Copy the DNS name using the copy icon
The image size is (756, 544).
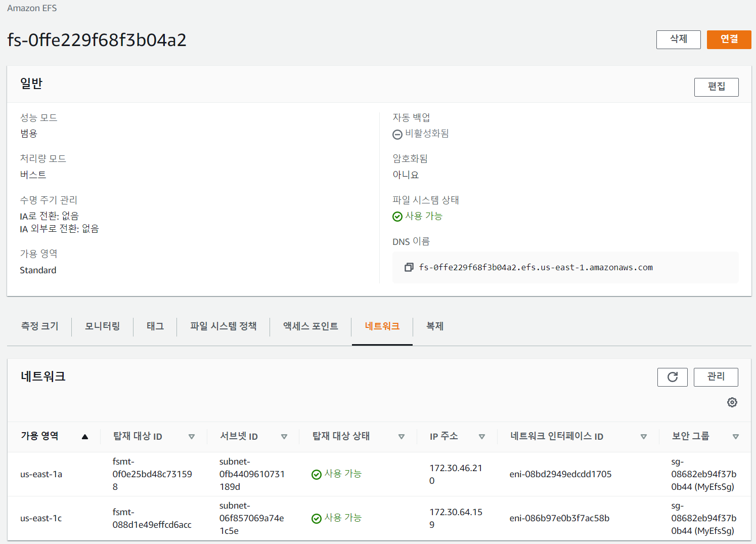coord(409,267)
